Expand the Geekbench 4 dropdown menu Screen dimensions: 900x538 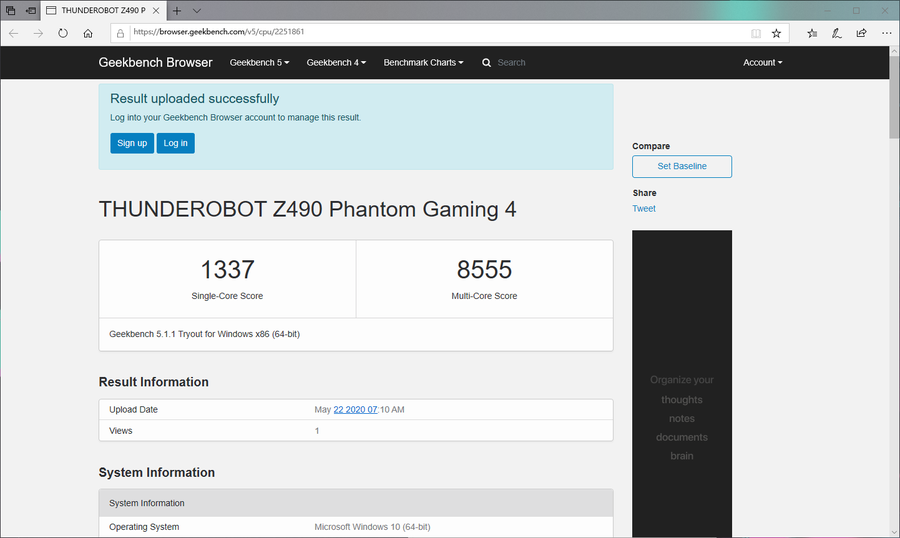click(x=336, y=62)
